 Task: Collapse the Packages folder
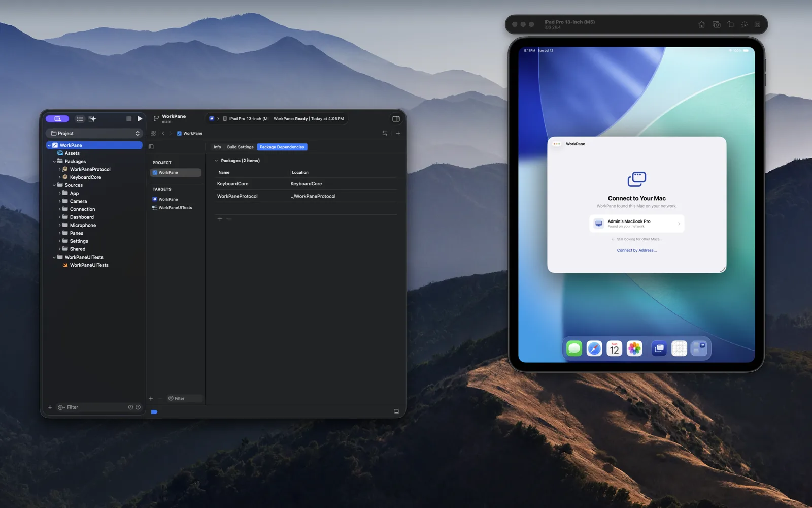click(x=54, y=161)
